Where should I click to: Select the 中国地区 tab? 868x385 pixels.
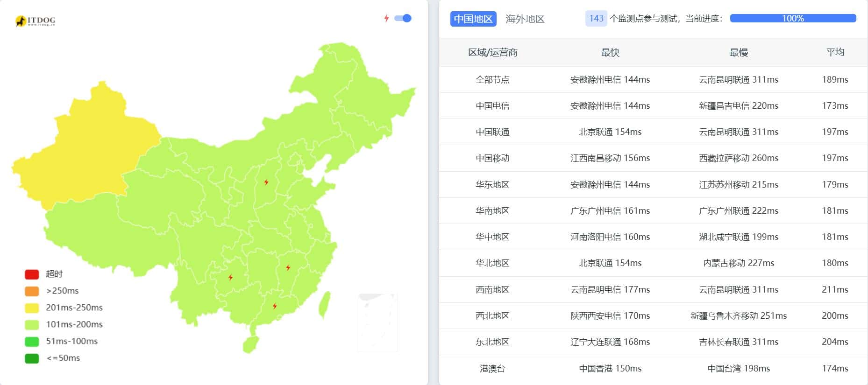(473, 19)
